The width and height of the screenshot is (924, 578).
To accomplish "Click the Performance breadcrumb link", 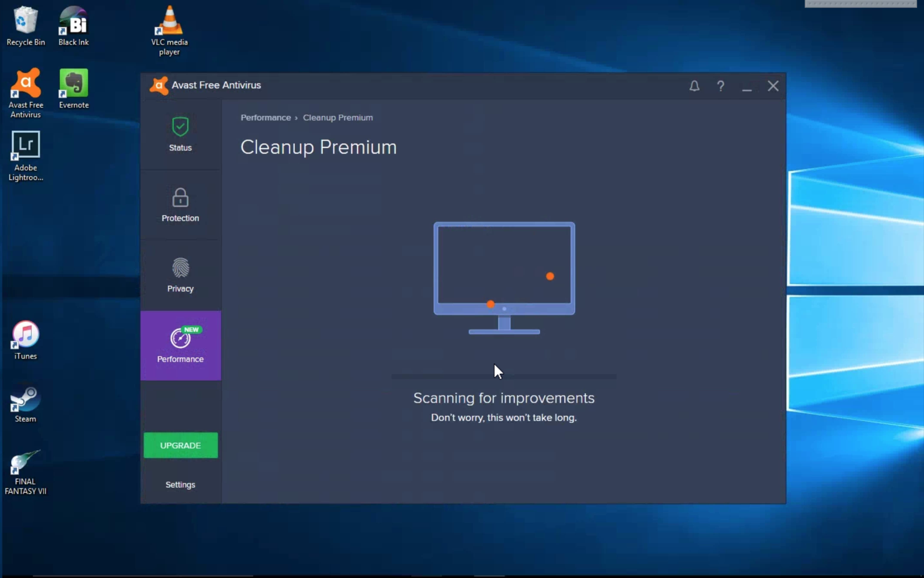I will tap(266, 118).
